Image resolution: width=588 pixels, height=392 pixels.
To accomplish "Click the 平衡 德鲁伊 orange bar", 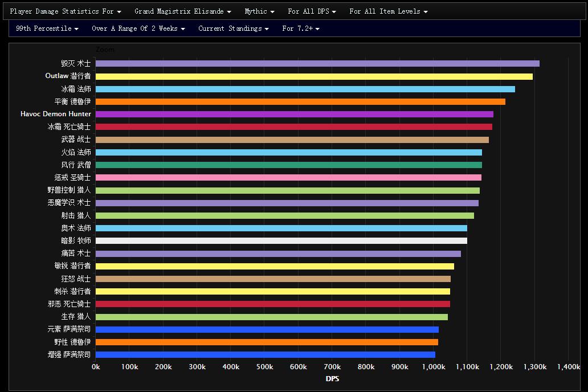I will (300, 101).
